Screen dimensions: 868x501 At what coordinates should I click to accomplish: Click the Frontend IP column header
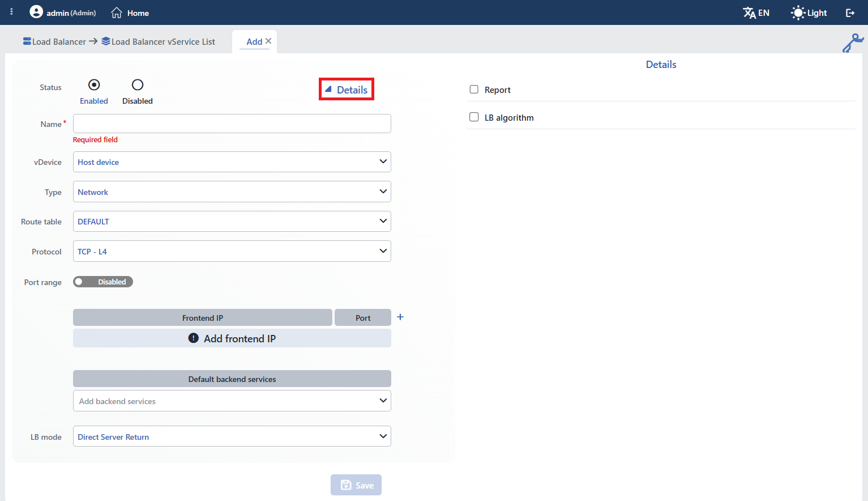pyautogui.click(x=203, y=317)
